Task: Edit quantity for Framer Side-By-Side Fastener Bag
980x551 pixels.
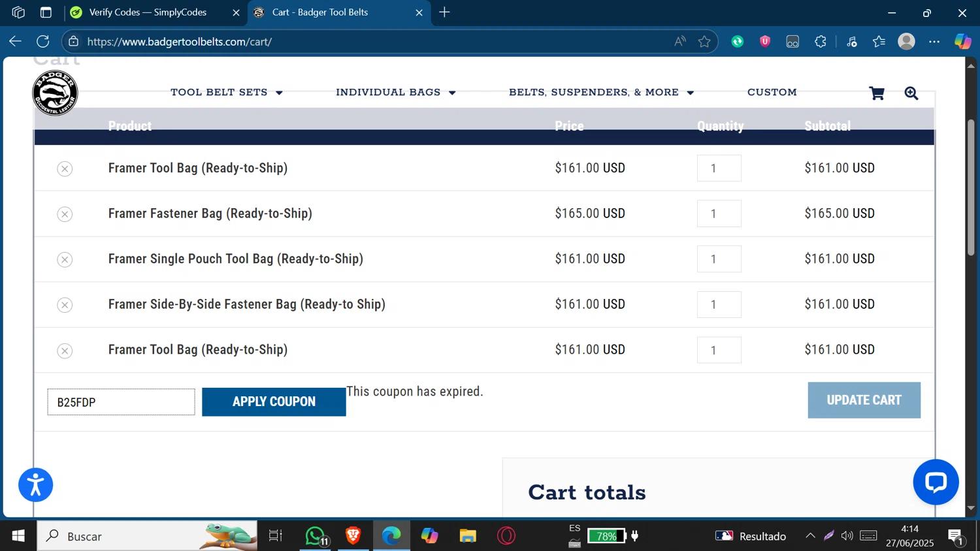Action: [x=719, y=304]
